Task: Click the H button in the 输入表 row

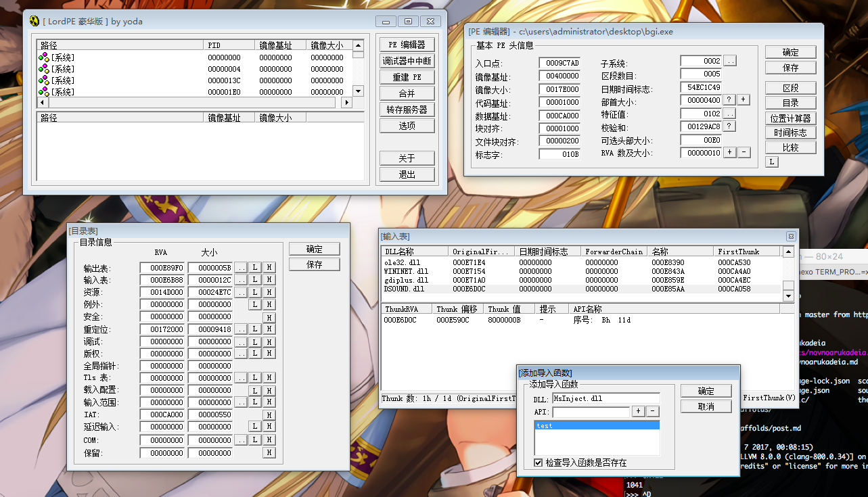Action: [269, 280]
